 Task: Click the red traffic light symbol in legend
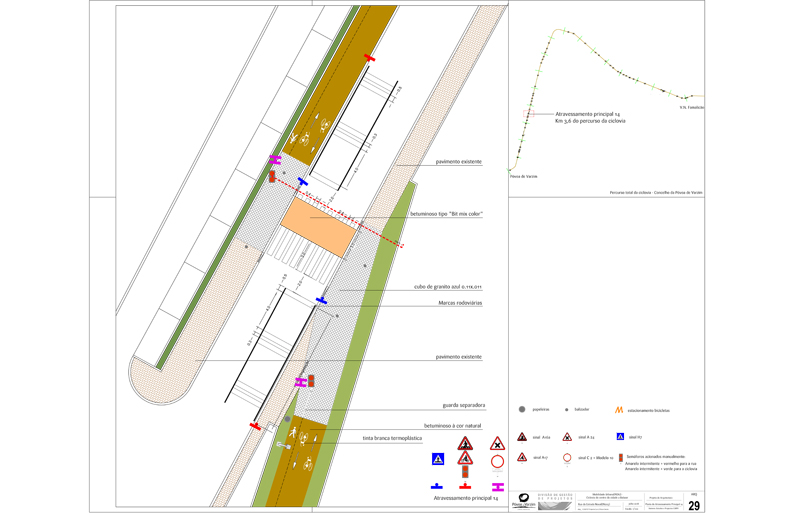(x=621, y=458)
